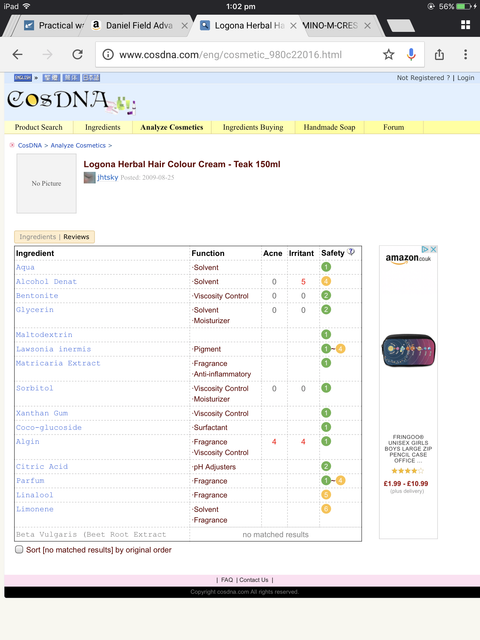Click the Login link

pyautogui.click(x=465, y=78)
